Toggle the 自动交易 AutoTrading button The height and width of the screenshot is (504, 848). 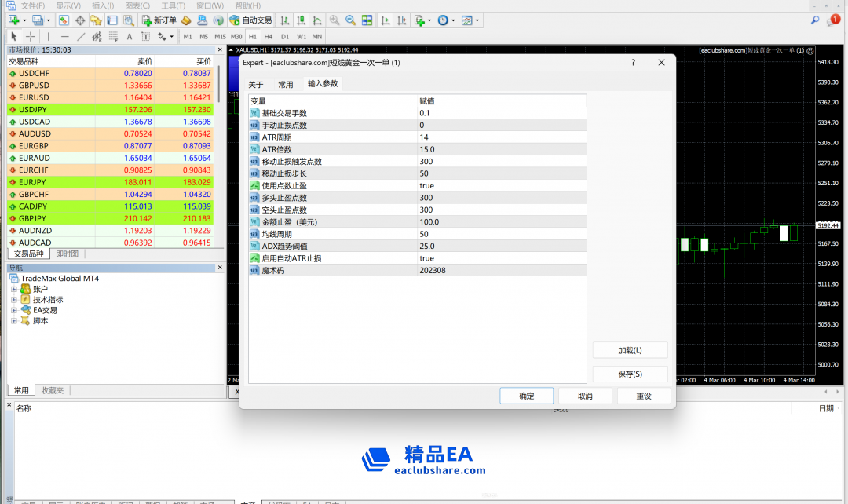click(x=250, y=20)
